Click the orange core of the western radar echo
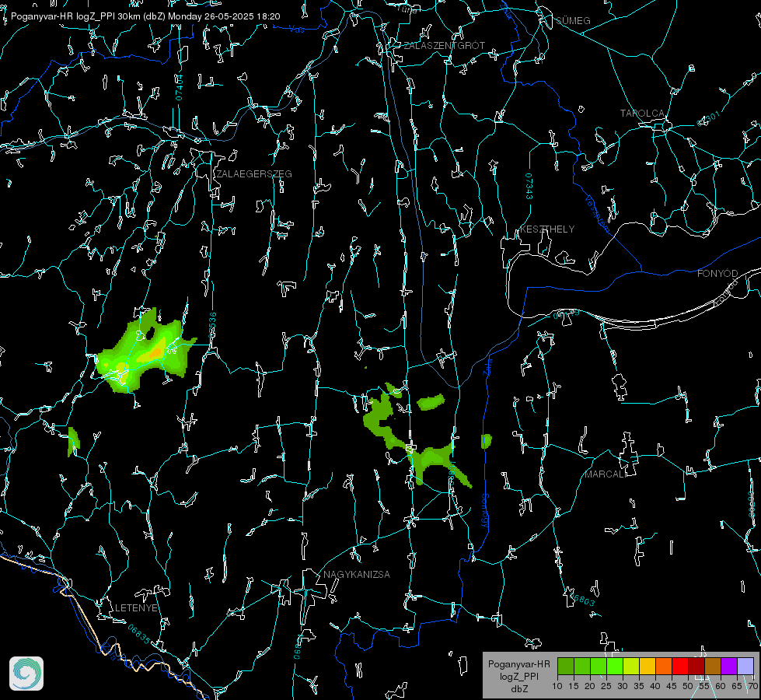Image resolution: width=761 pixels, height=700 pixels. 155,353
